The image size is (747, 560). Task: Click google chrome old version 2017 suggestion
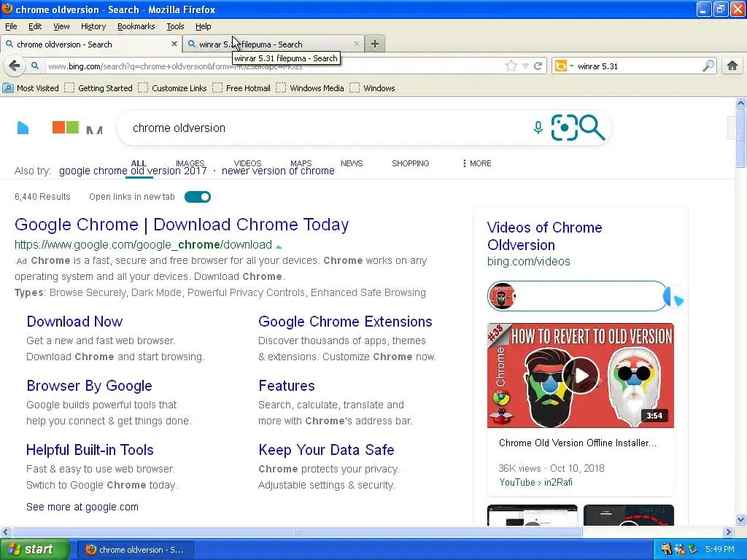[x=133, y=171]
